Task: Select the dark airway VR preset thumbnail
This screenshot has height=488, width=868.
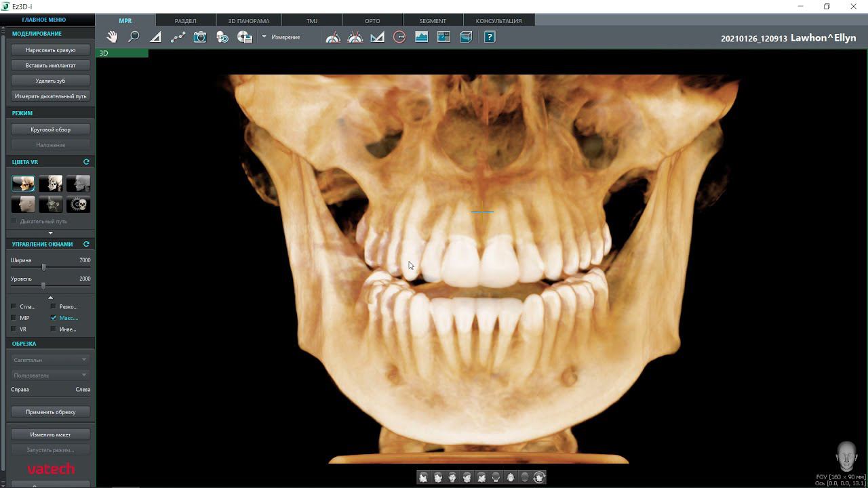Action: point(51,204)
